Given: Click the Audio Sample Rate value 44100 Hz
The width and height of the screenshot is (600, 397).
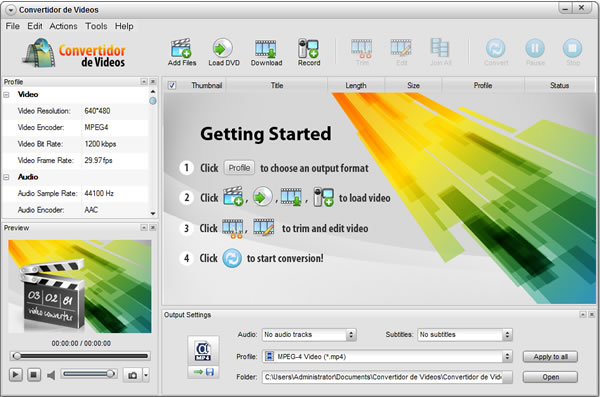Looking at the screenshot, I should 99,193.
